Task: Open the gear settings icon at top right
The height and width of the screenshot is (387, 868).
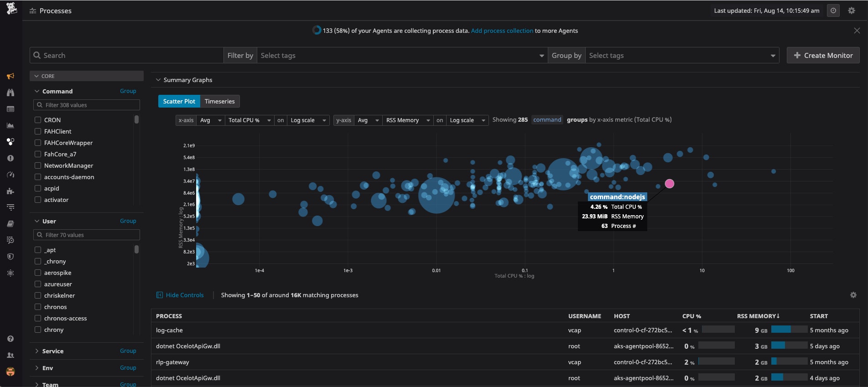Action: [852, 10]
